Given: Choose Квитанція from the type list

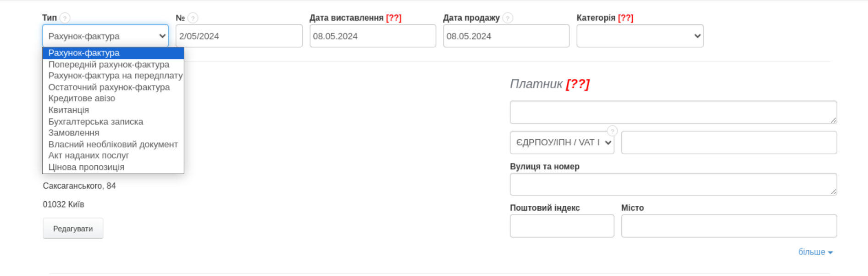Looking at the screenshot, I should [69, 110].
